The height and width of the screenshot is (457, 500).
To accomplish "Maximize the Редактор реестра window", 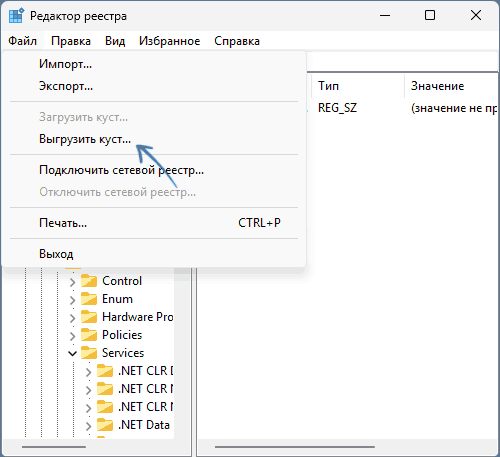I will (x=430, y=15).
